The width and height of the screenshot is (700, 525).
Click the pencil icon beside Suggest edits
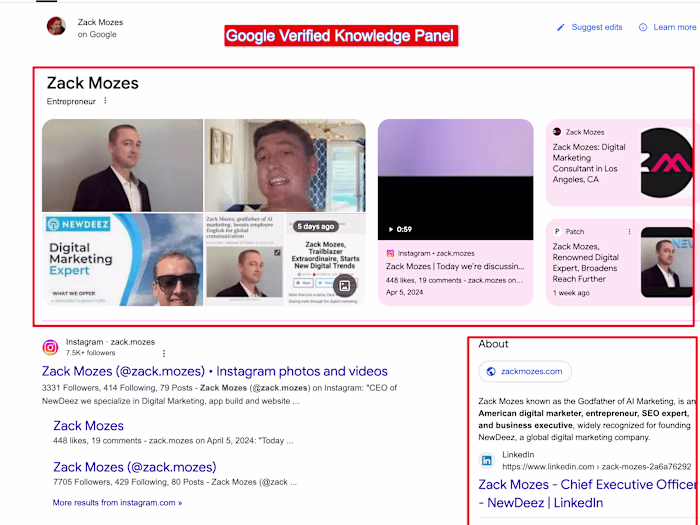pos(561,28)
